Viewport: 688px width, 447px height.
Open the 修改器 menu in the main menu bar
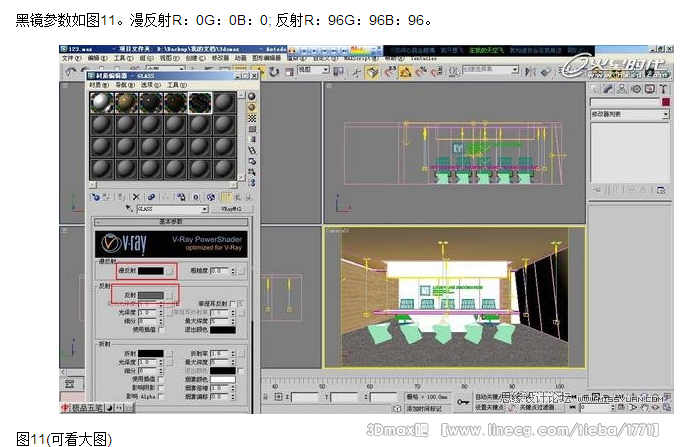(x=220, y=58)
